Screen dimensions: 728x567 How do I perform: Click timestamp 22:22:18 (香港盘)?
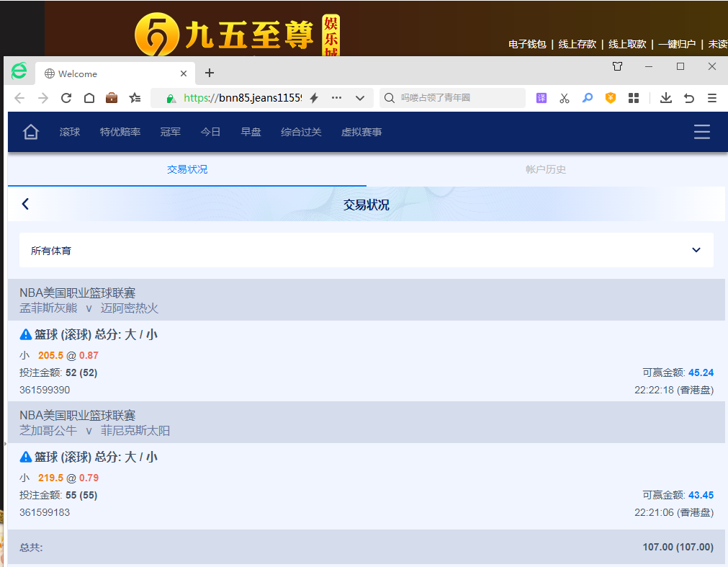(x=674, y=390)
